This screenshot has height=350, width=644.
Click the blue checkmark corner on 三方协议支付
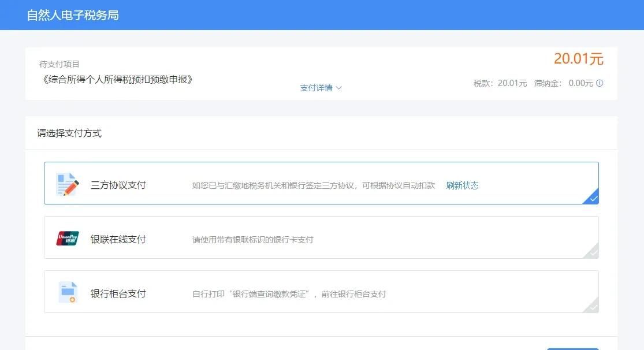point(594,198)
